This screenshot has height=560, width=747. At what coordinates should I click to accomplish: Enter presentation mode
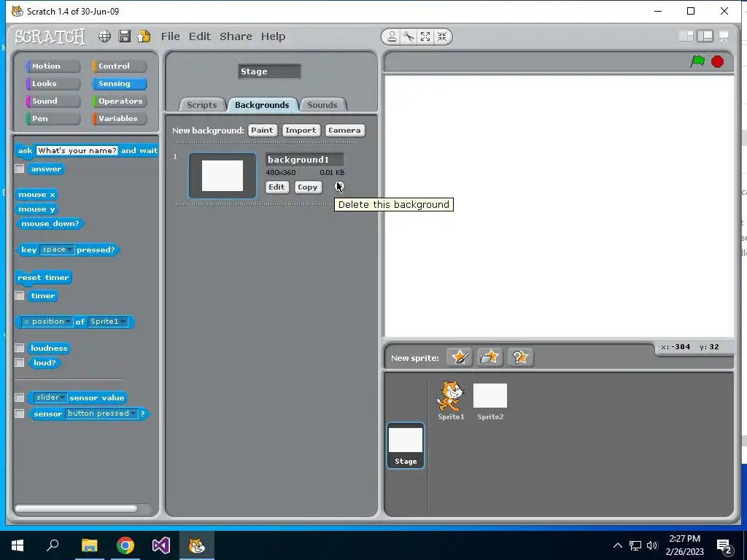pos(724,36)
